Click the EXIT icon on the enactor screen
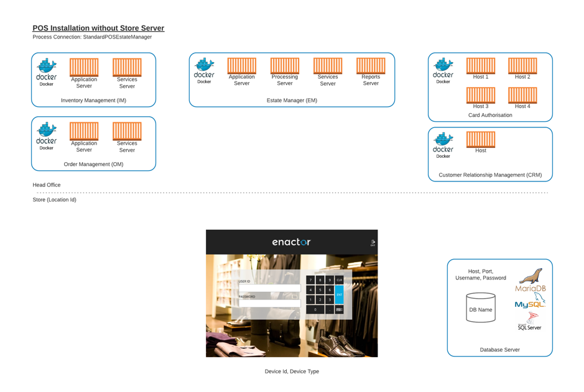 [x=373, y=241]
